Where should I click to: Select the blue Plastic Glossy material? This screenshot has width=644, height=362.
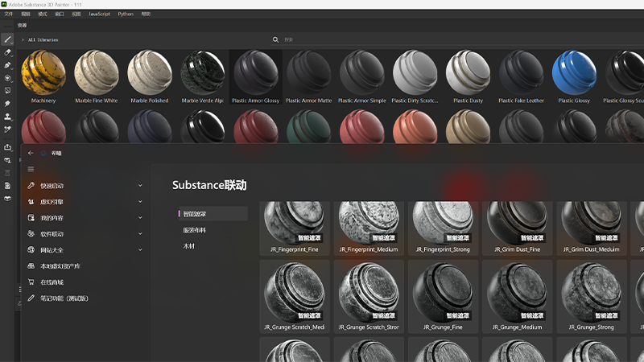point(574,76)
